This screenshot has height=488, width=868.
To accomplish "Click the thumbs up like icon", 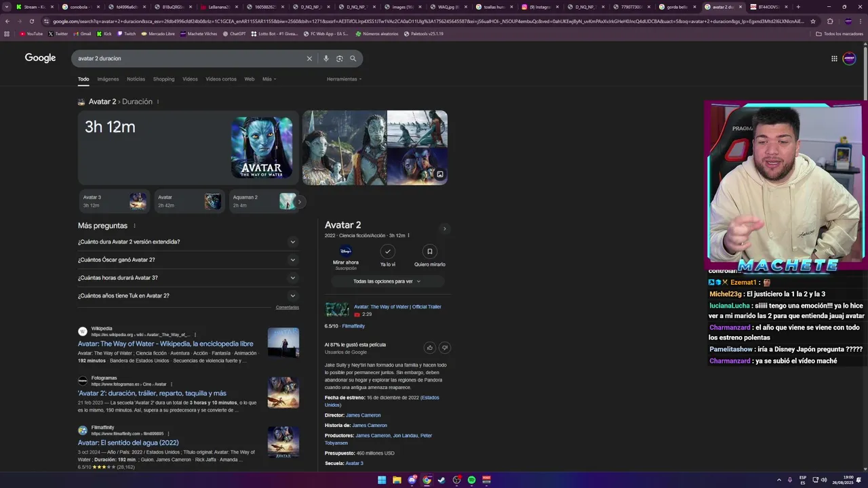I will pyautogui.click(x=429, y=348).
